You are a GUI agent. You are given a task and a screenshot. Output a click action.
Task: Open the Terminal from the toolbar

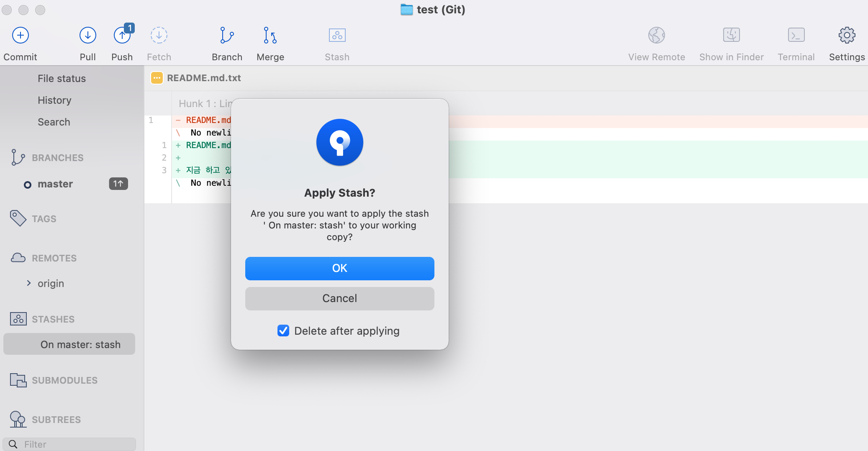(x=796, y=35)
